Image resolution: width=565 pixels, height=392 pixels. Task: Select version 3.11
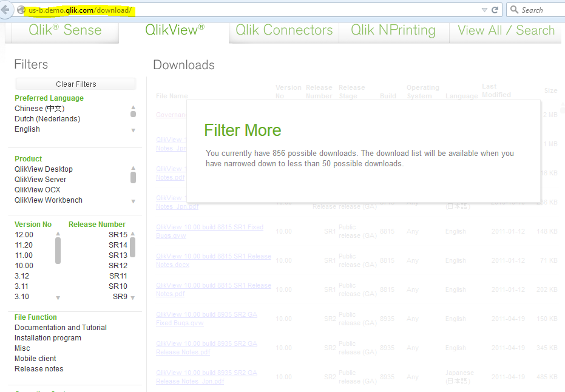point(22,286)
